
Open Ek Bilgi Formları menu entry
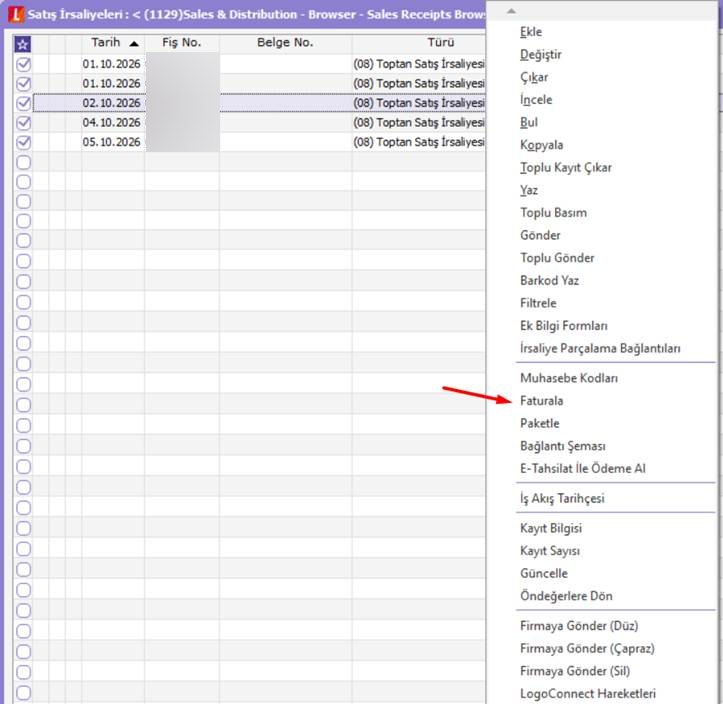coord(563,325)
